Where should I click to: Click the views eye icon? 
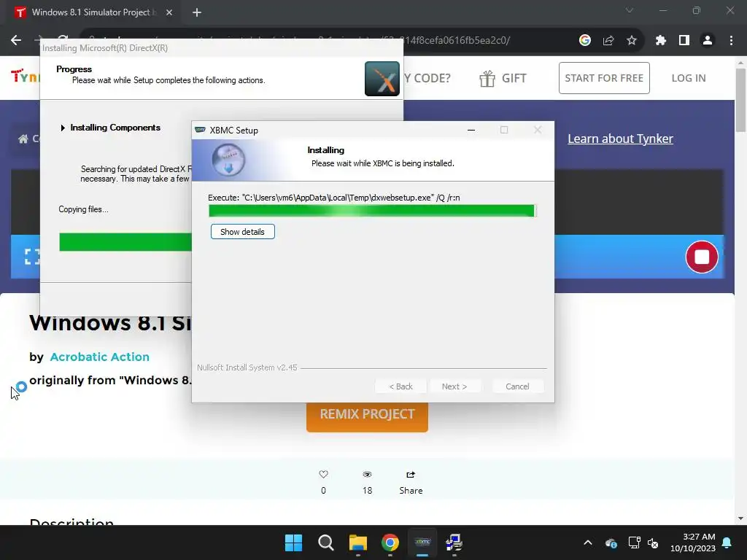(x=367, y=474)
